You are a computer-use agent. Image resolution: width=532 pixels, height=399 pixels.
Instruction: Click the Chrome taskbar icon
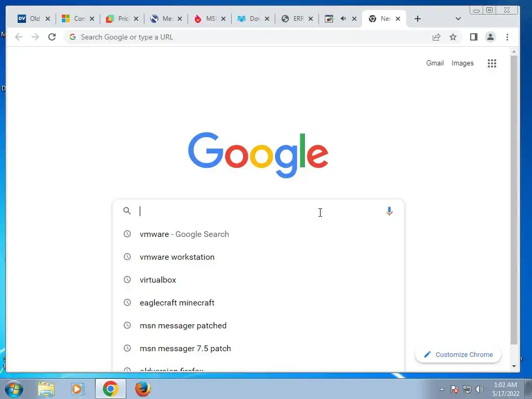point(111,389)
